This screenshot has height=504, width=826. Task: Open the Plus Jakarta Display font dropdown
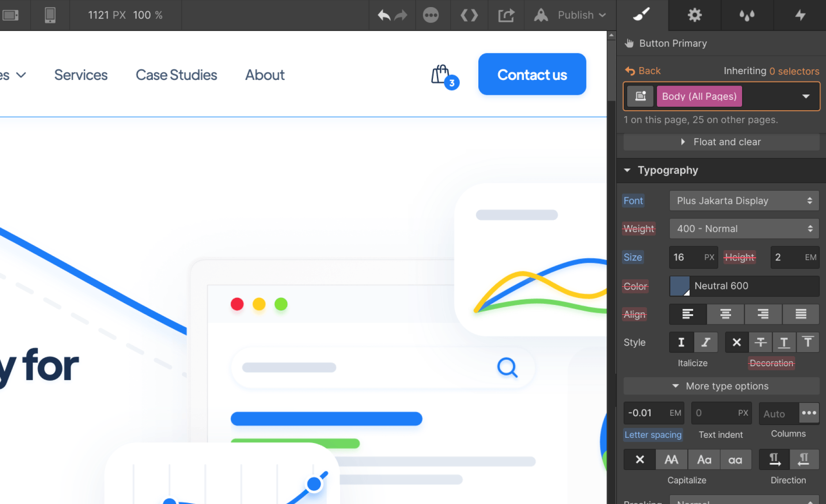coord(744,200)
